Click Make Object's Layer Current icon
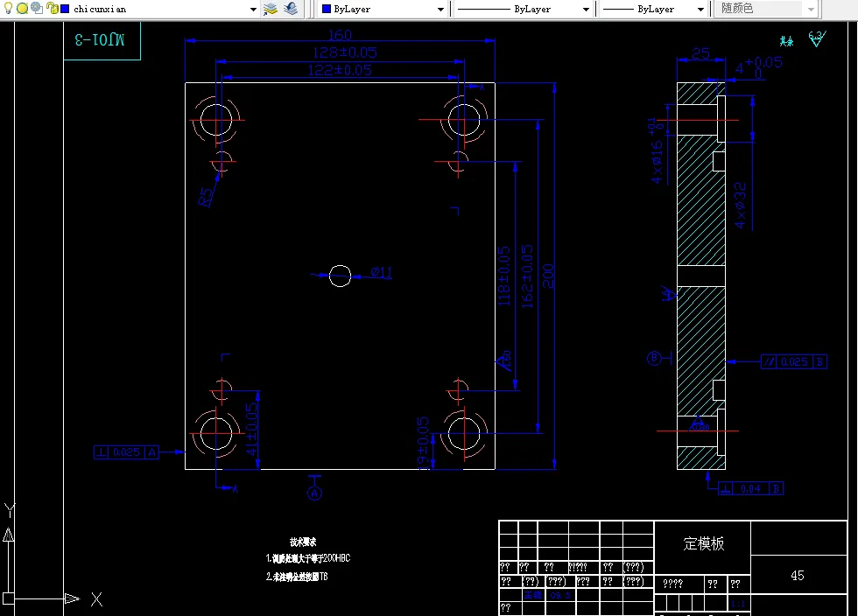 click(271, 9)
